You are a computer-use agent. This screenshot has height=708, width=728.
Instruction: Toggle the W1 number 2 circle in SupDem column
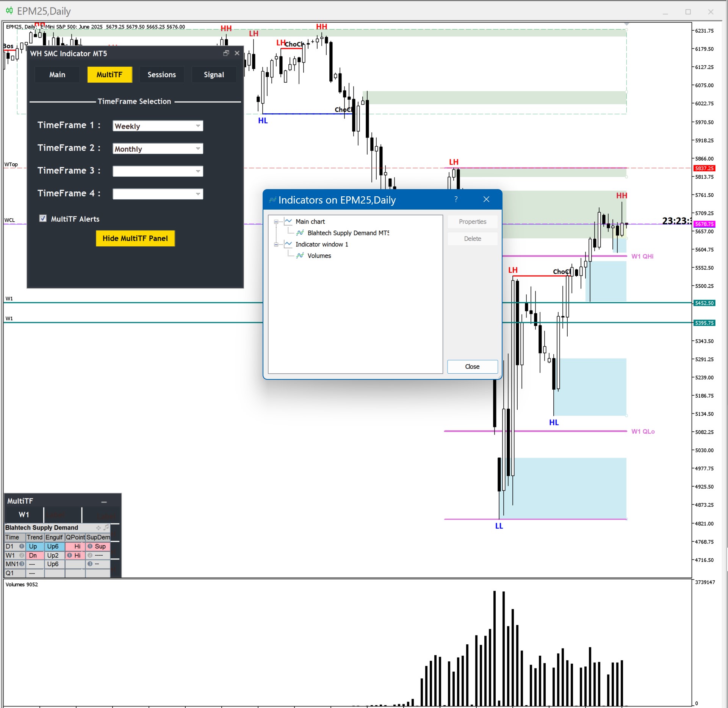[x=90, y=555]
